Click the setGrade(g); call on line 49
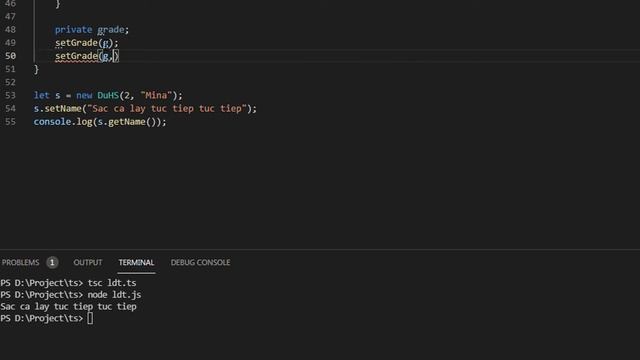 point(87,43)
